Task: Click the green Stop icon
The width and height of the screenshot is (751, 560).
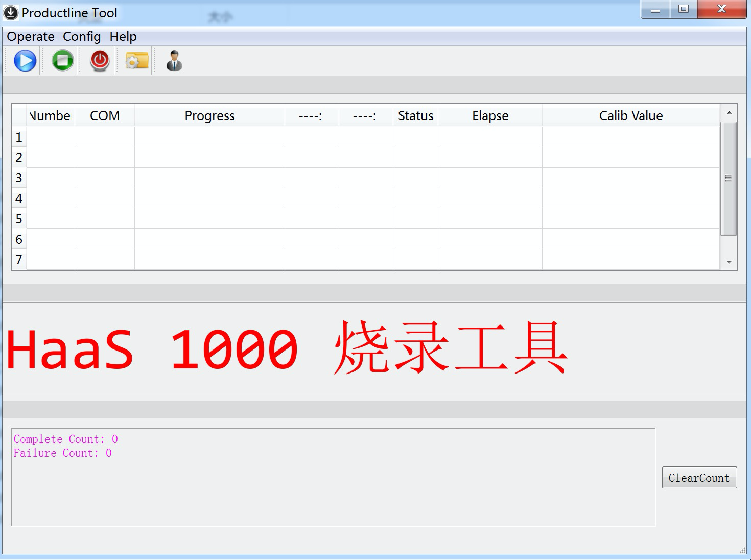Action: pos(63,60)
